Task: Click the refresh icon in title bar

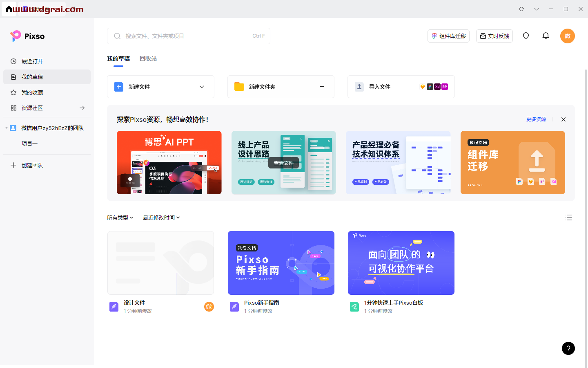Action: 521,9
